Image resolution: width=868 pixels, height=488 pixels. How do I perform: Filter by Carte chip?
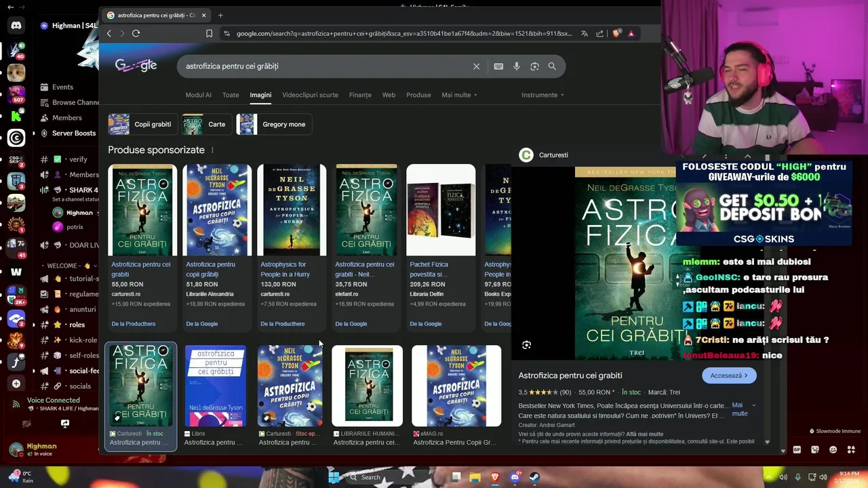coord(206,124)
